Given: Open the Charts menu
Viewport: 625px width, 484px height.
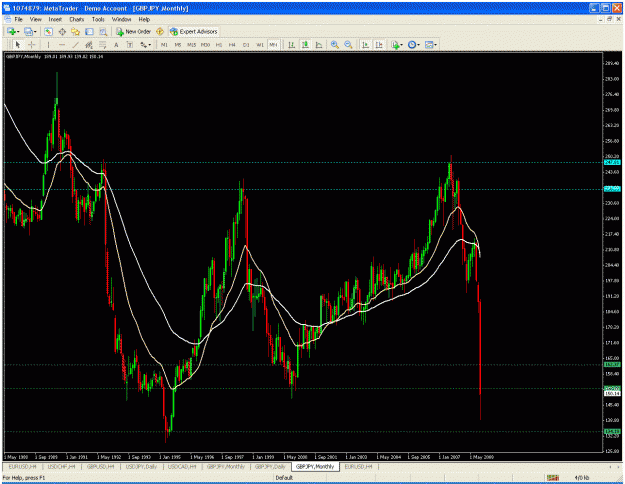Looking at the screenshot, I should (x=77, y=19).
